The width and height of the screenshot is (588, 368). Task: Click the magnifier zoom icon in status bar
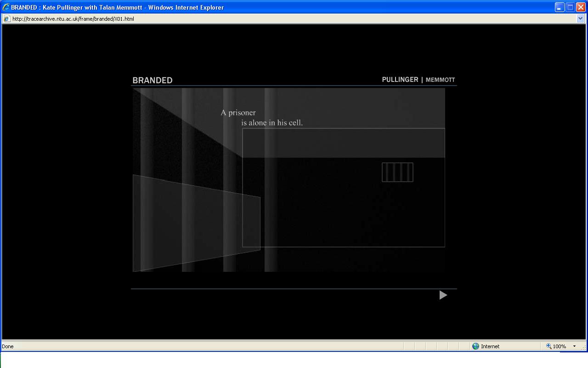click(x=548, y=346)
